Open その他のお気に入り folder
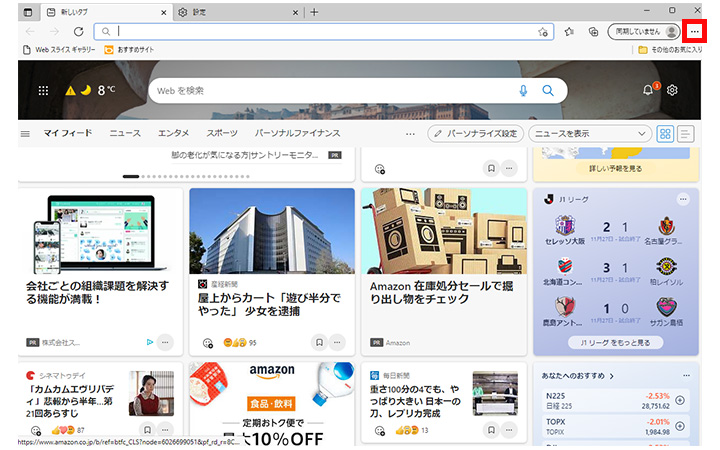Screen dimensions: 720x450 (x=670, y=50)
